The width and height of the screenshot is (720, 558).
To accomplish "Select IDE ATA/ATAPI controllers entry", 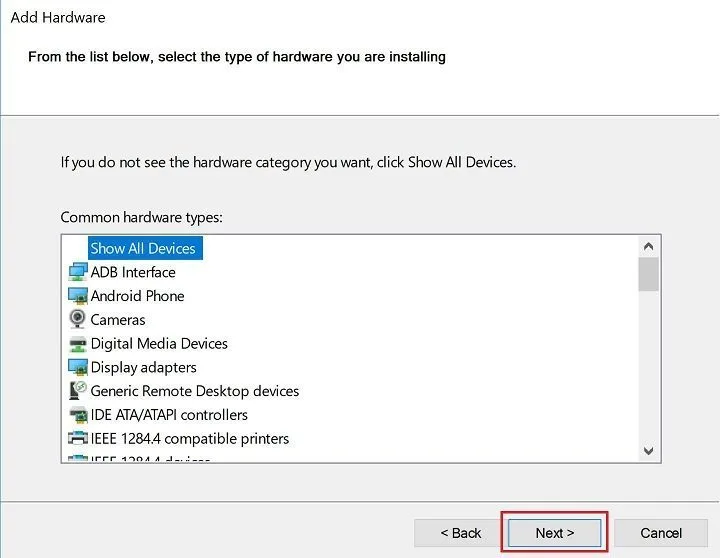I will coord(169,415).
